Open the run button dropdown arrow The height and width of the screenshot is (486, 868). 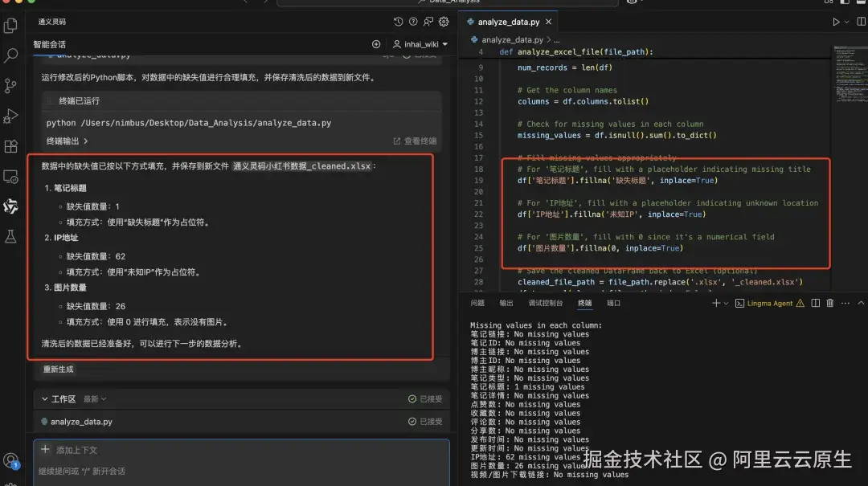[846, 22]
